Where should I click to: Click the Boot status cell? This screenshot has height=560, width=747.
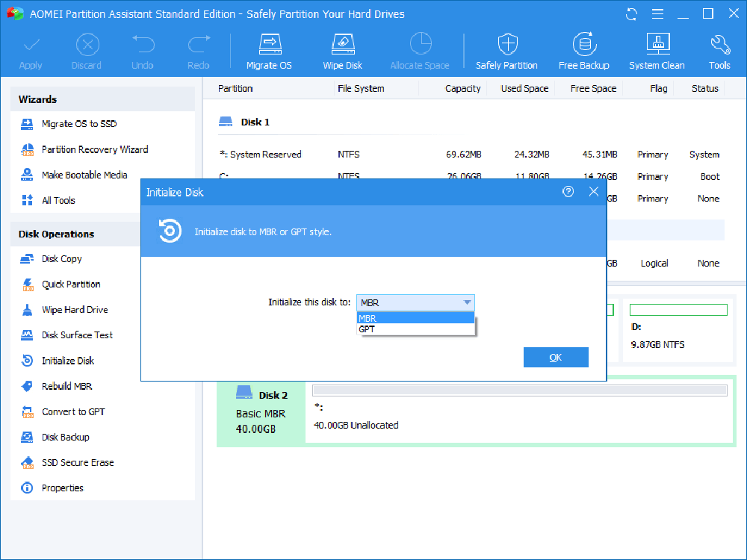pyautogui.click(x=710, y=177)
